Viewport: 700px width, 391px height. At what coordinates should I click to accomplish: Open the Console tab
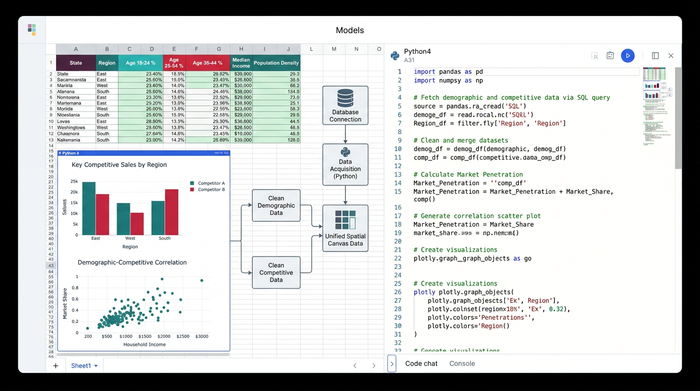(x=462, y=363)
